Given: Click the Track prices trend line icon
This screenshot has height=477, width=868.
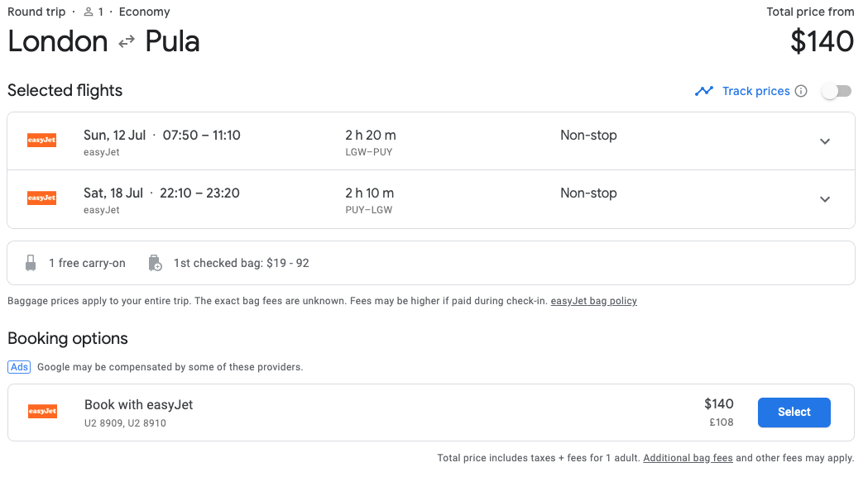Looking at the screenshot, I should tap(704, 91).
